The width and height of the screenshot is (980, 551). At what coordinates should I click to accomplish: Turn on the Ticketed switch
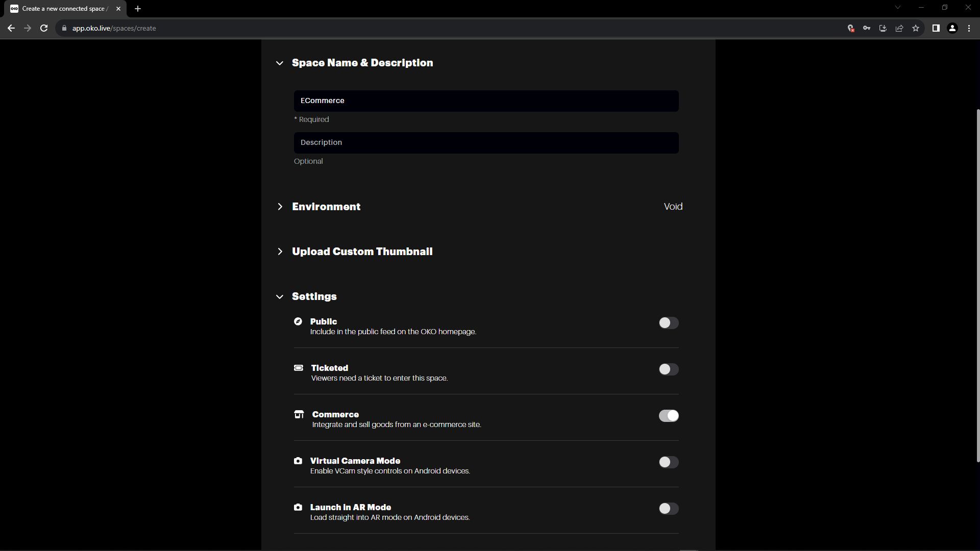pyautogui.click(x=668, y=369)
